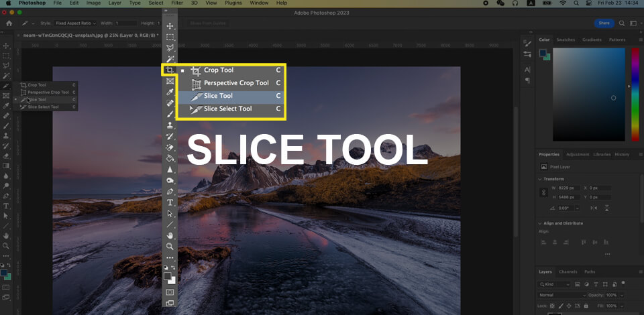Select the Frame tool in the dimmed Tools panel
The width and height of the screenshot is (644, 315).
tap(6, 96)
